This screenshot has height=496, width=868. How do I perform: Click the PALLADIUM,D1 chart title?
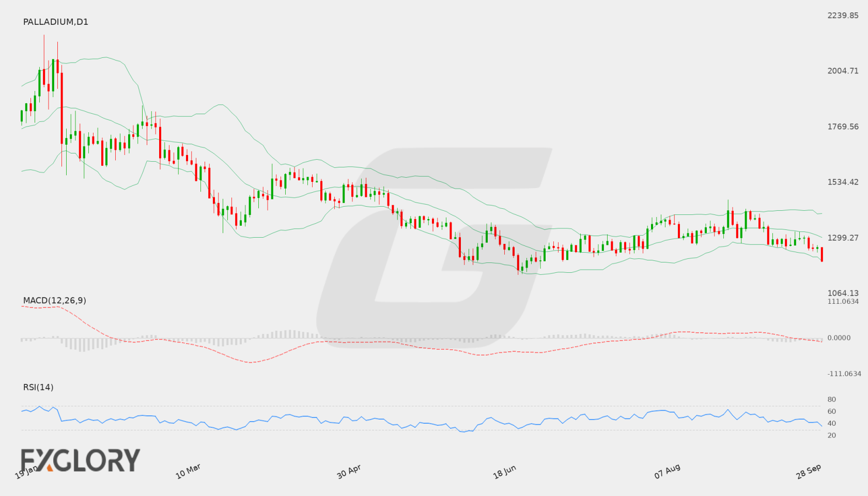[x=56, y=22]
